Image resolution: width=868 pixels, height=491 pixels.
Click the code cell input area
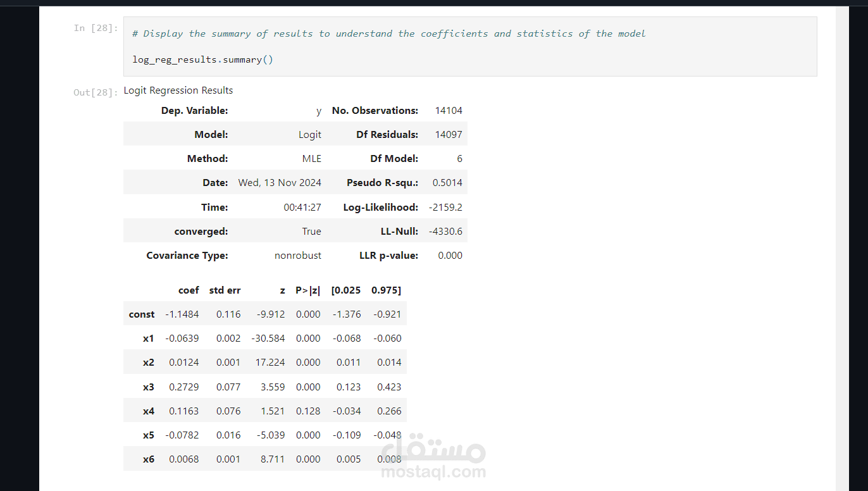click(x=470, y=47)
